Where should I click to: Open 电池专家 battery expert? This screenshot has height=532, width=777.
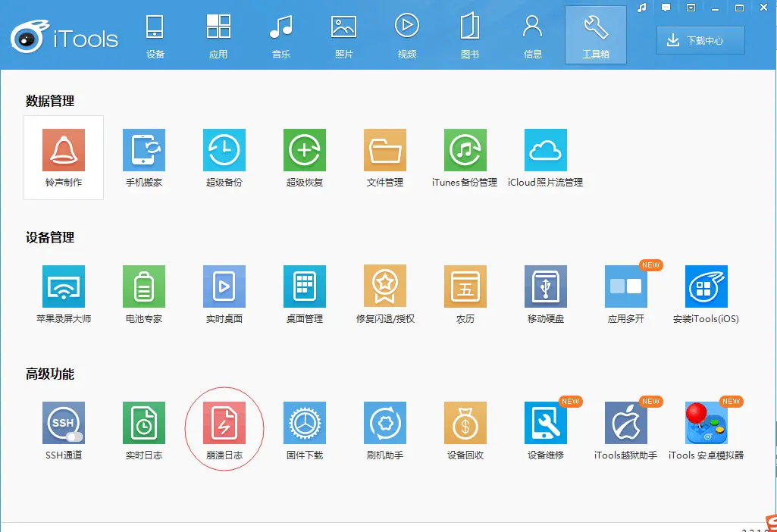pos(144,294)
